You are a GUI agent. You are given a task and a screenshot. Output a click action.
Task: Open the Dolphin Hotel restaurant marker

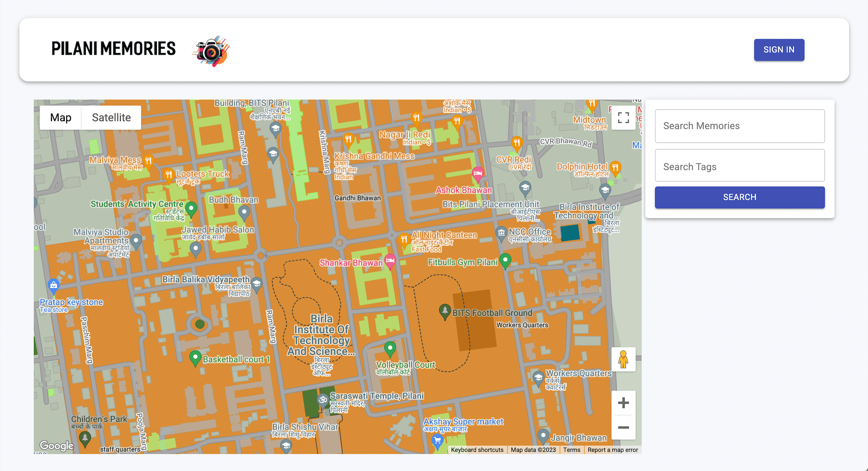(615, 169)
